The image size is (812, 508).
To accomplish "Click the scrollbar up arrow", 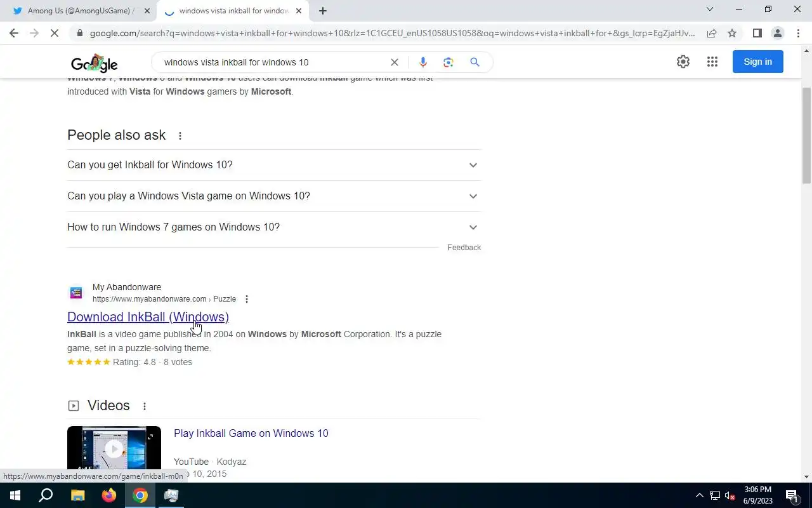I will coord(807,50).
